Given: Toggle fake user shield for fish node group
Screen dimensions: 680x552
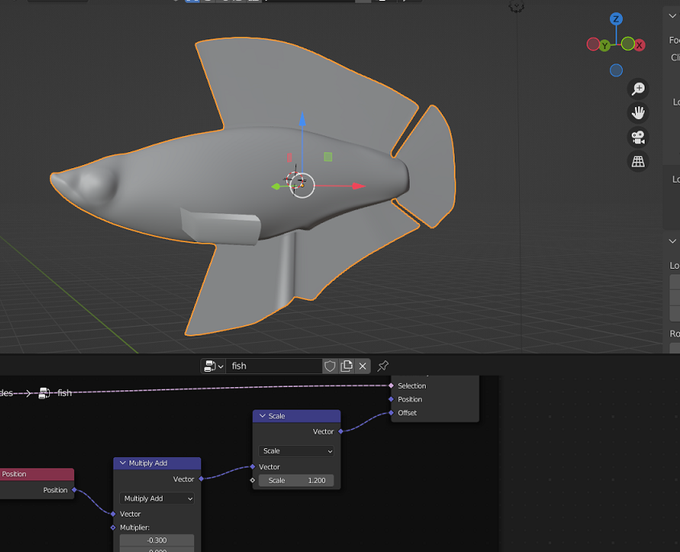Looking at the screenshot, I should [x=330, y=366].
